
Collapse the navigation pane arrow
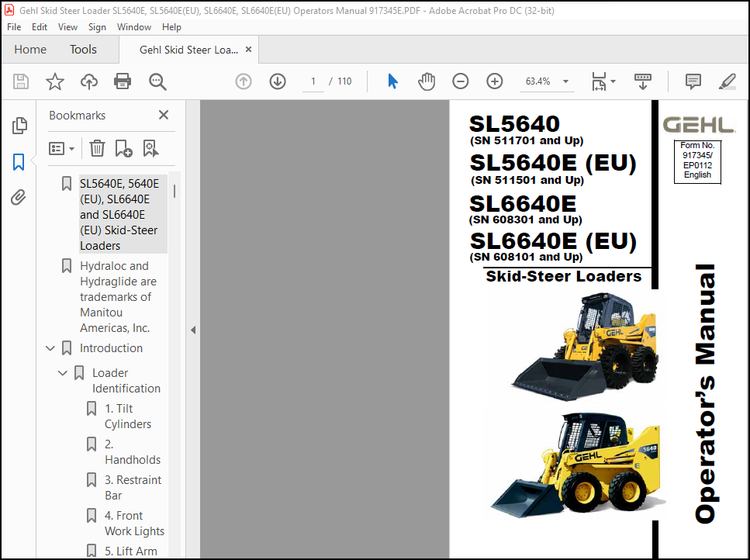point(193,330)
